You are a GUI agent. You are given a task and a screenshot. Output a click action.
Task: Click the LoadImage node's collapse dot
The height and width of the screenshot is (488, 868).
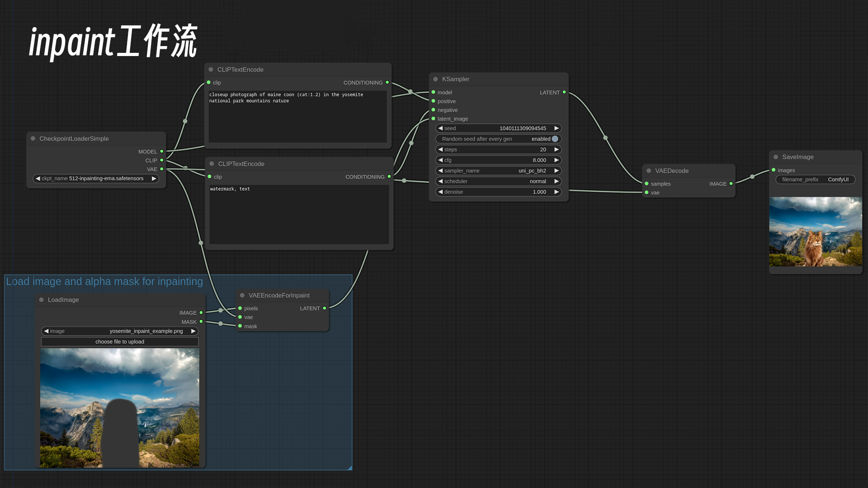tap(42, 300)
